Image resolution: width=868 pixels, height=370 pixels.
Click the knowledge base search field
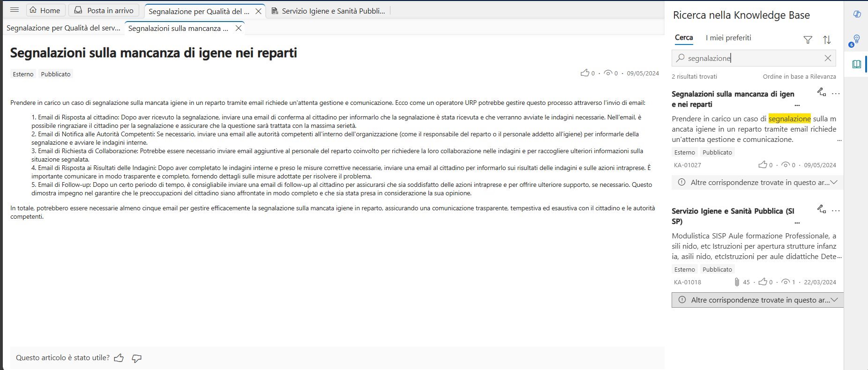click(753, 58)
